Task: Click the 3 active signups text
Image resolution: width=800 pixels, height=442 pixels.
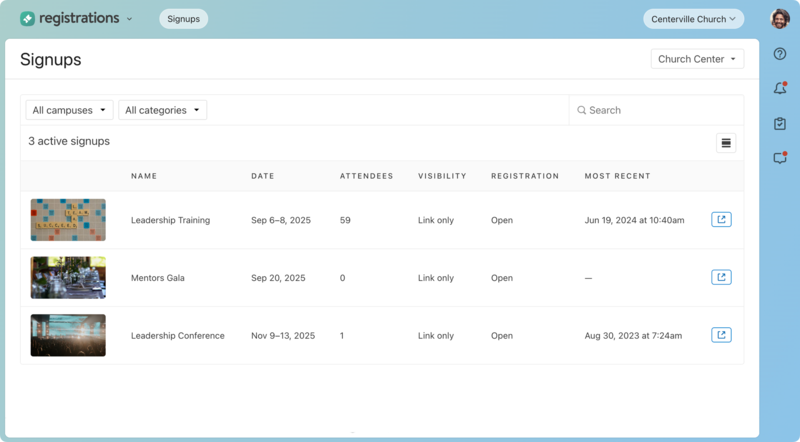Action: pyautogui.click(x=69, y=141)
